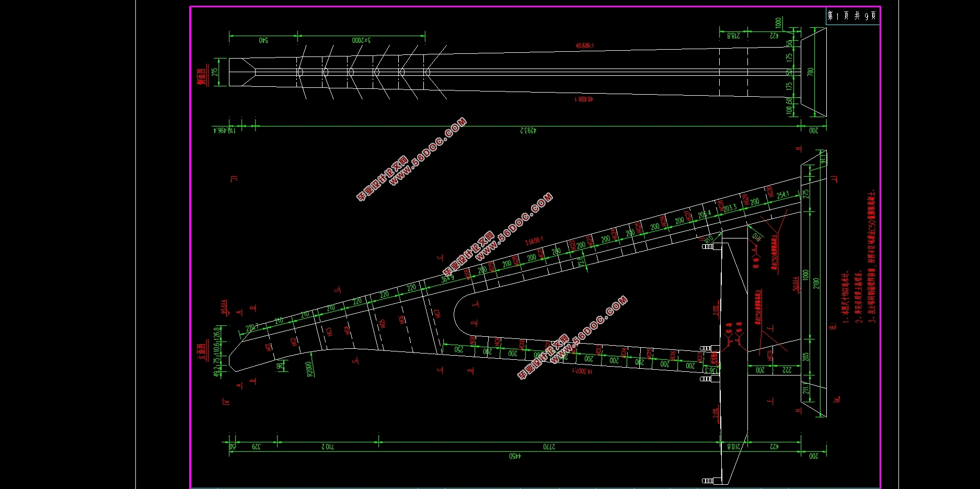Select the red 48.686:1 slope label on top
Viewport: 980px width, 489px height.
coord(584,46)
